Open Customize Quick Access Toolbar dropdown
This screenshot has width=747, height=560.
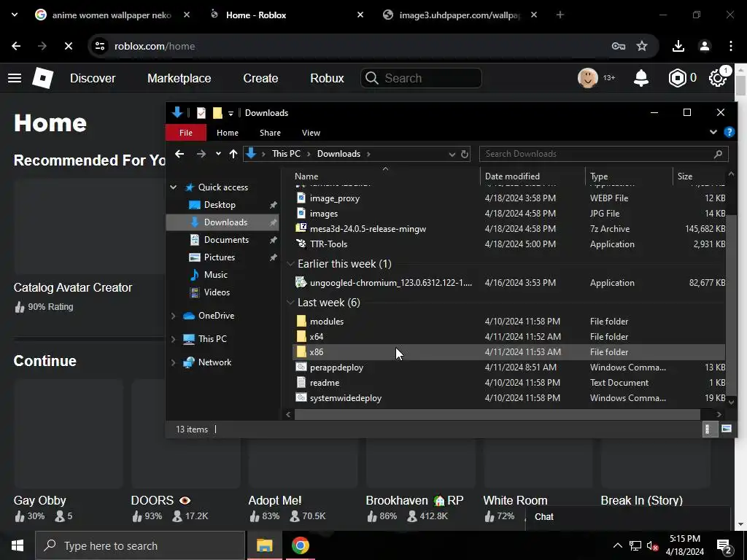point(231,113)
